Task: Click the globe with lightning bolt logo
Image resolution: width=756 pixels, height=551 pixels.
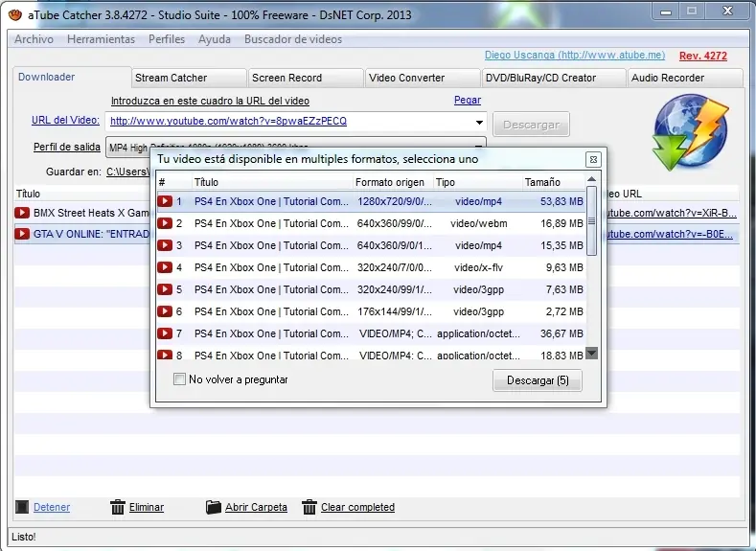Action: point(691,131)
